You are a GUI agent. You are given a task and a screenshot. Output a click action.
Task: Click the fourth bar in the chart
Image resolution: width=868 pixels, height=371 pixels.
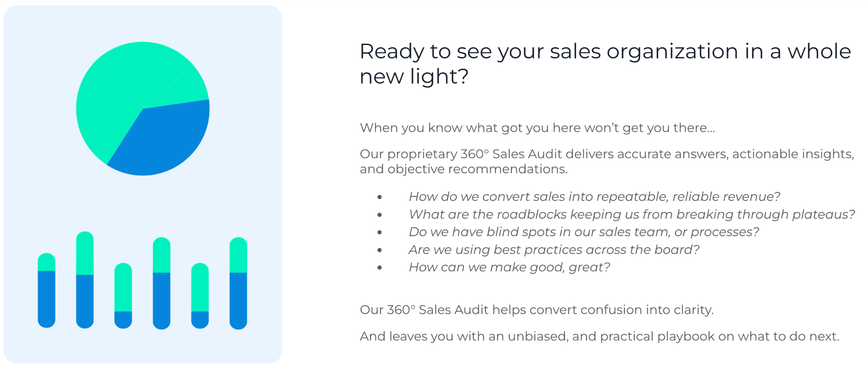click(161, 283)
